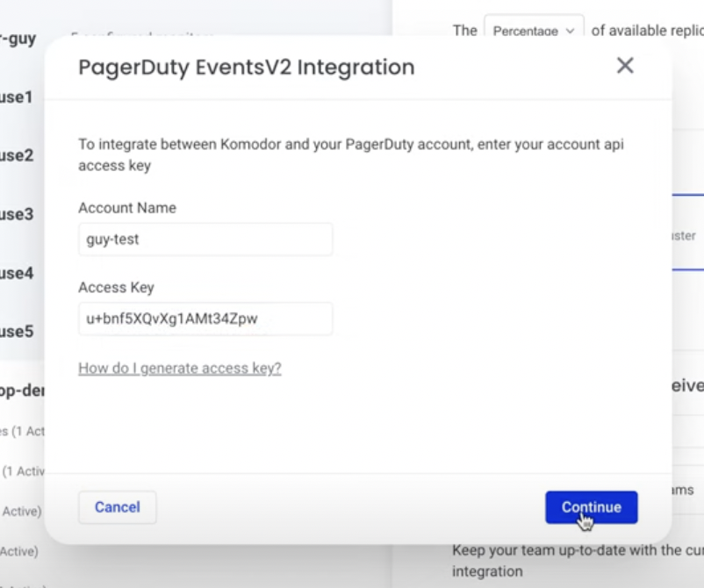Viewport: 704px width, 588px height.
Task: Close the PagerDuty EventsV2 Integration dialog
Action: click(625, 66)
